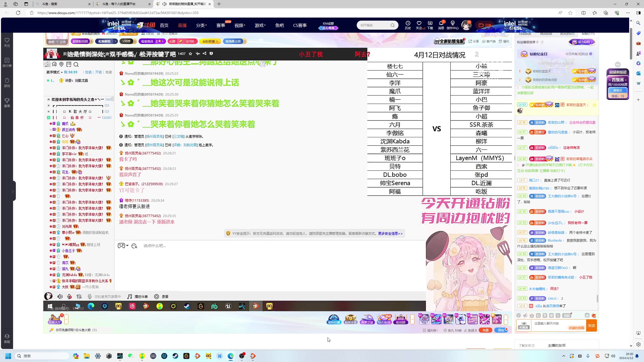
Task: Expand the activity icons up-arrow next to 粉丝团
Action: click(412, 319)
